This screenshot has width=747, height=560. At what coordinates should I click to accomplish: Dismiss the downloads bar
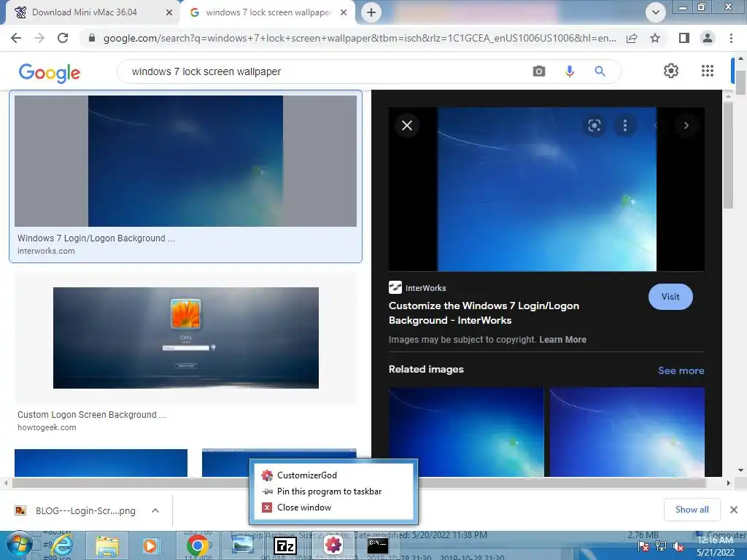coord(734,510)
